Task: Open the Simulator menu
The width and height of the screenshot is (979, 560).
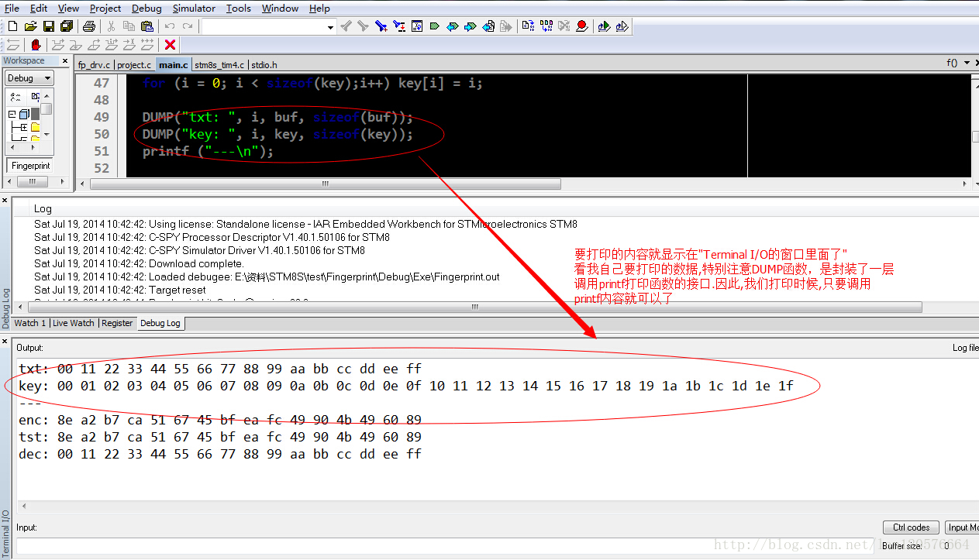Action: coord(194,9)
